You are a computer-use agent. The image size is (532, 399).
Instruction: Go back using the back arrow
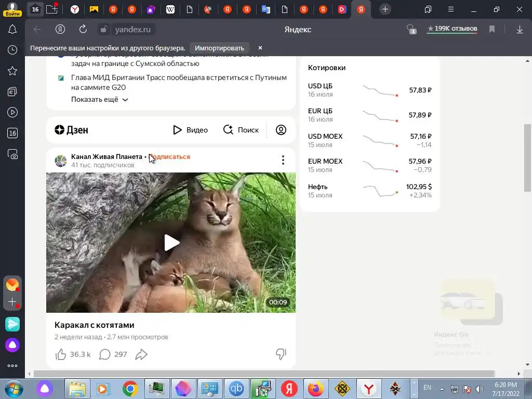coord(37,30)
